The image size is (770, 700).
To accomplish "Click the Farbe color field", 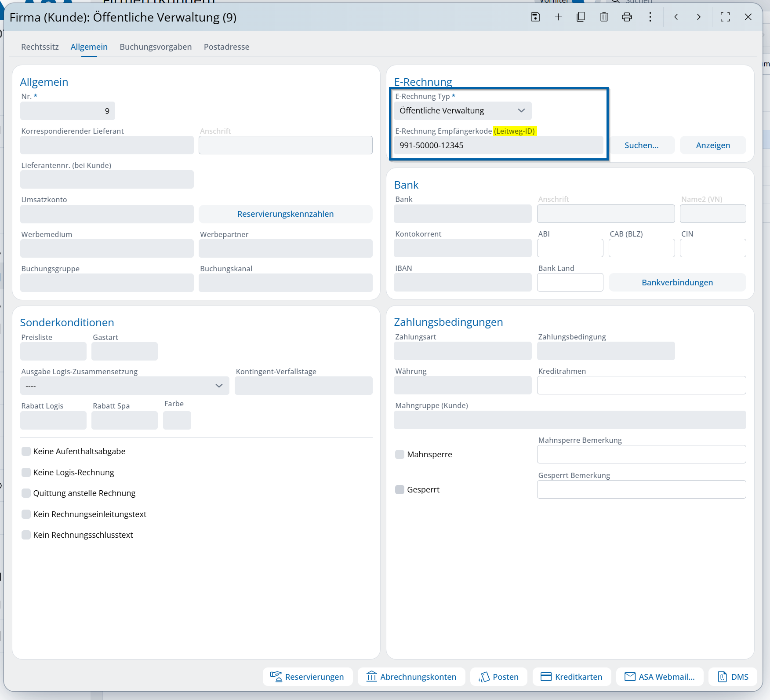I will 177,420.
